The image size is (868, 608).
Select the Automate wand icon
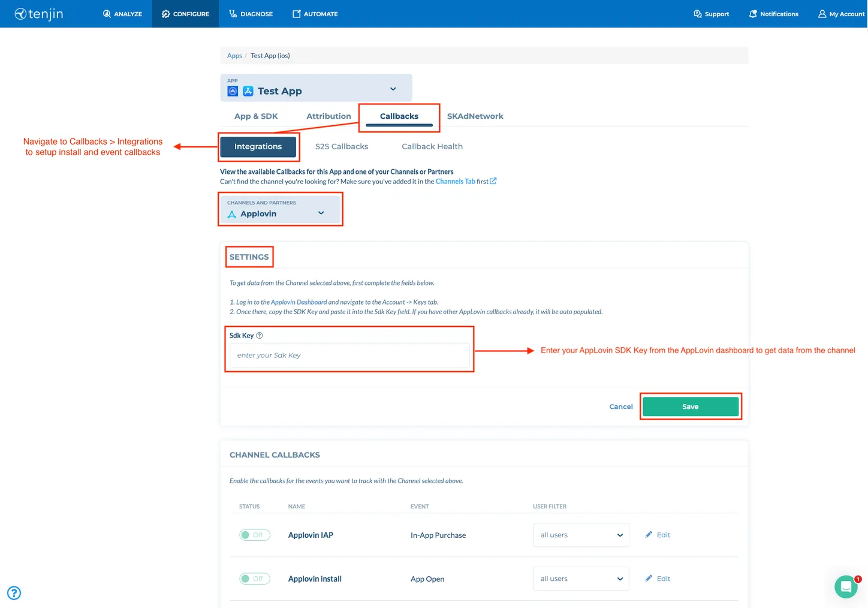[x=296, y=13]
